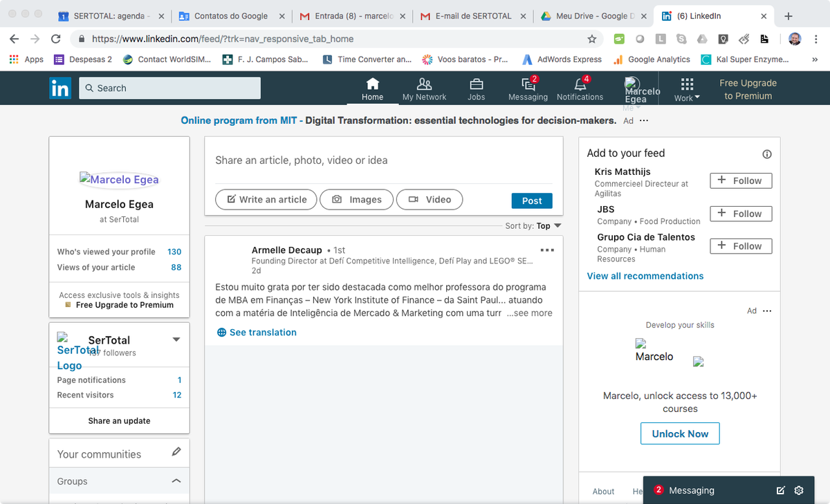This screenshot has height=504, width=830.
Task: Click the About footer link
Action: [x=603, y=492]
